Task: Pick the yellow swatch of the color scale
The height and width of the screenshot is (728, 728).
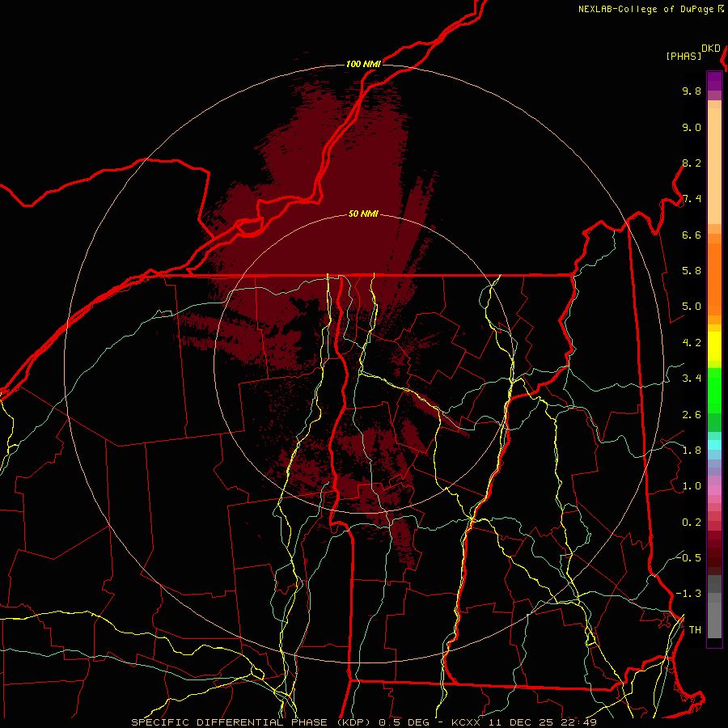Action: [x=714, y=346]
